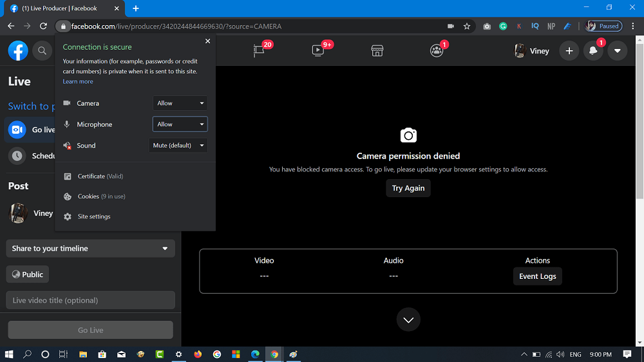Open Windows Start menu
The width and height of the screenshot is (644, 362).
(x=8, y=354)
